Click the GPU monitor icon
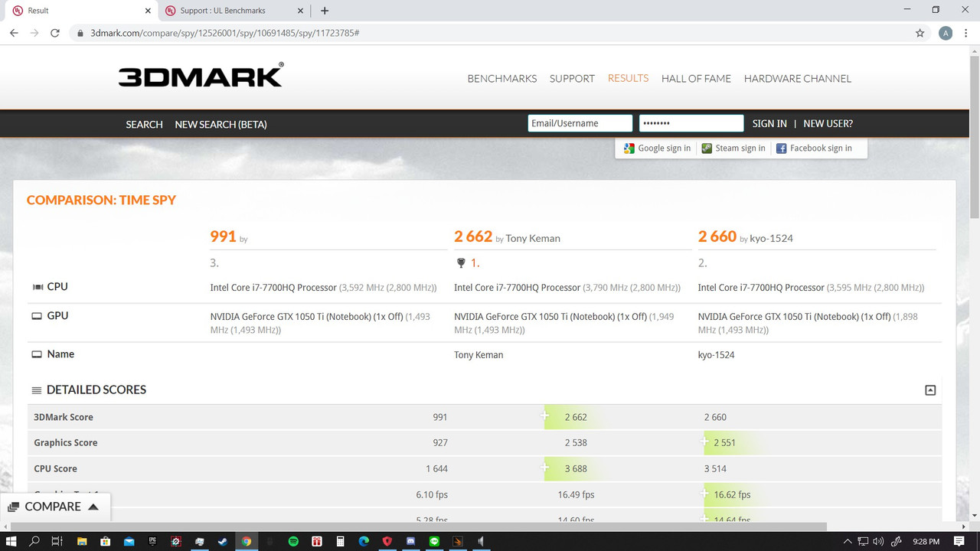This screenshot has width=980, height=551. 37,316
